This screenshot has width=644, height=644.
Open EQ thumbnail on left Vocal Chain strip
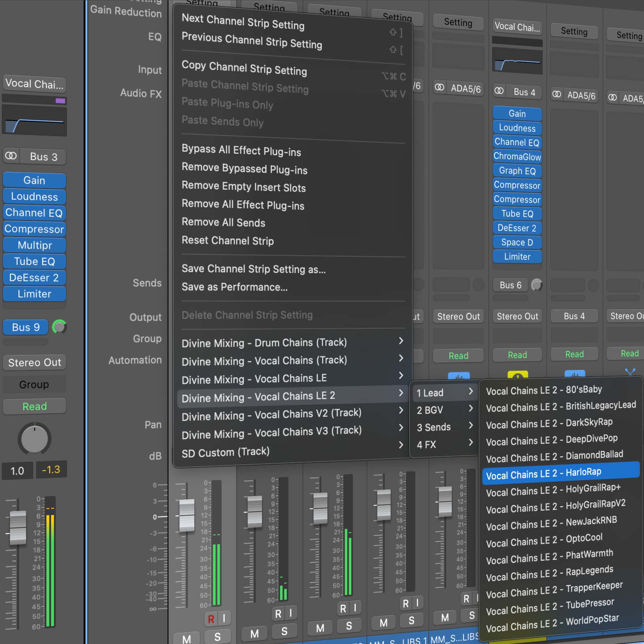[34, 121]
